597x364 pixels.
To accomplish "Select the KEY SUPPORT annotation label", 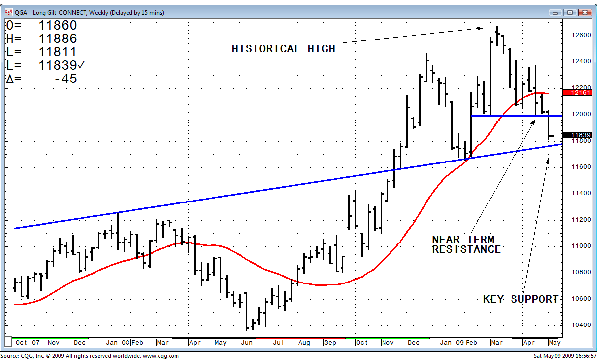I will coord(520,299).
